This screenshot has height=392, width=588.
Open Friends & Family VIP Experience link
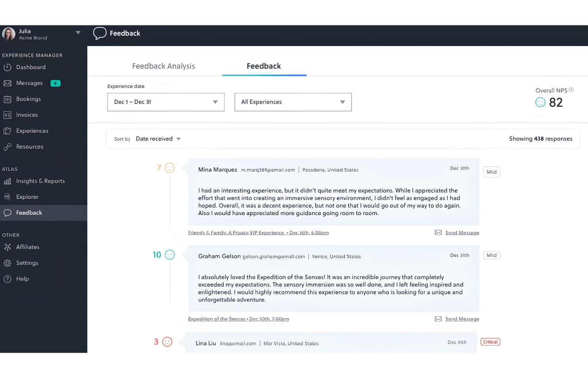point(258,233)
